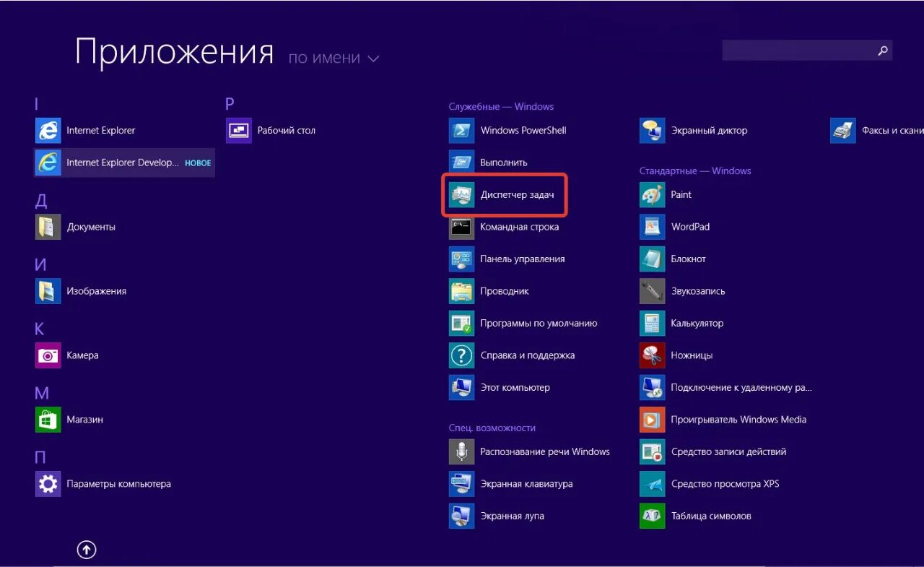Focus the apps search field
Screen dimensions: 924x567
[807, 51]
